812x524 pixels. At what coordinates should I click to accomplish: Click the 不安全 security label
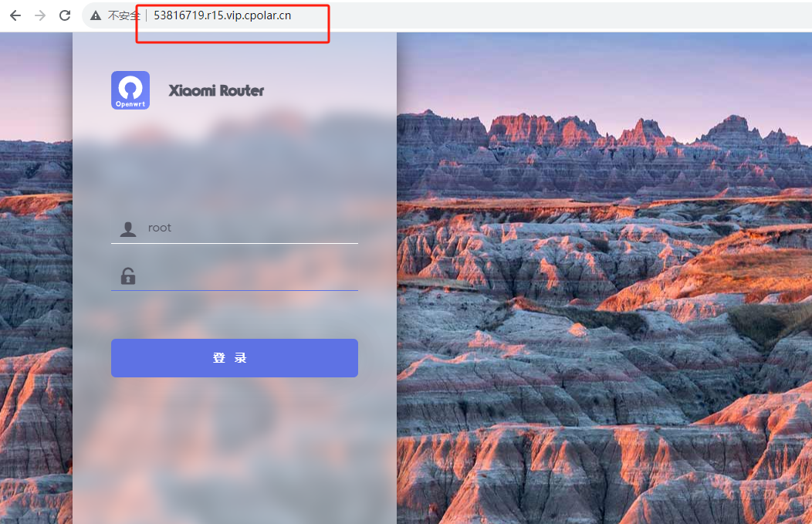click(123, 15)
